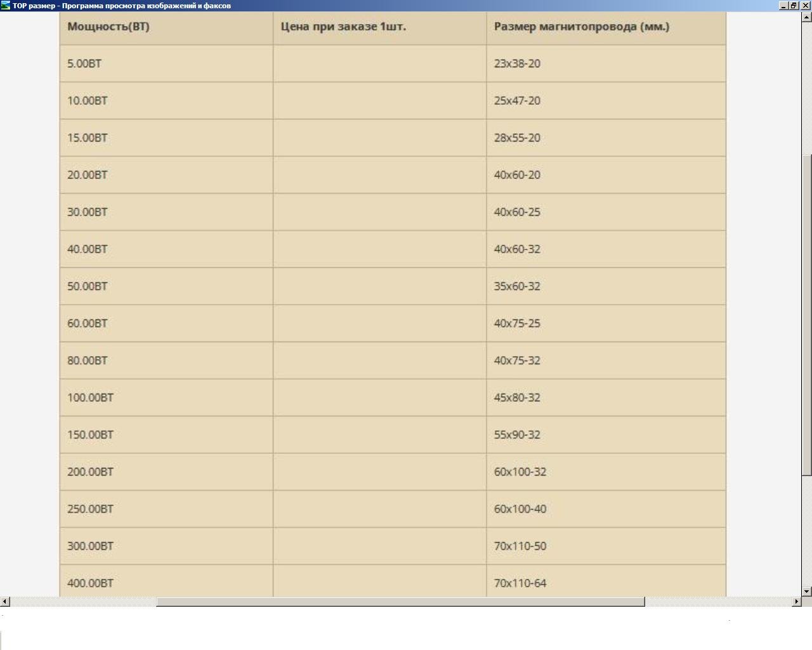The width and height of the screenshot is (812, 650).
Task: Select the 23x38-20 core size cell
Action: point(517,63)
